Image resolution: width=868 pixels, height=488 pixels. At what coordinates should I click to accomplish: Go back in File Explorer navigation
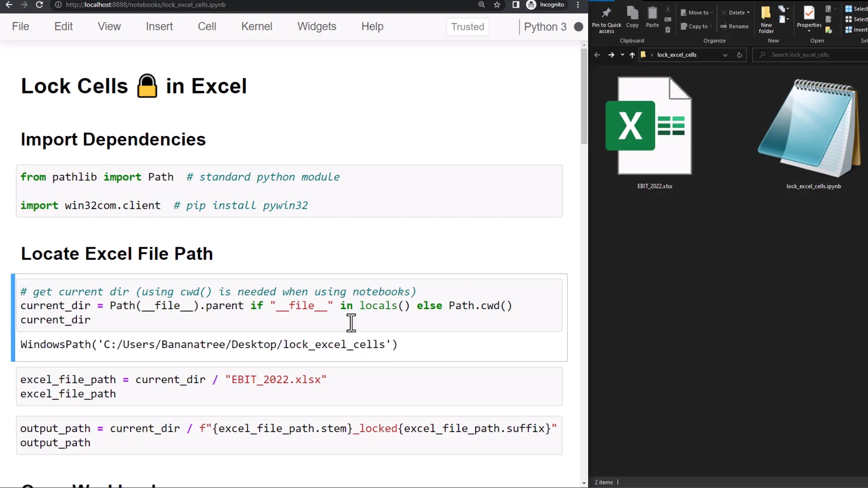pyautogui.click(x=597, y=55)
